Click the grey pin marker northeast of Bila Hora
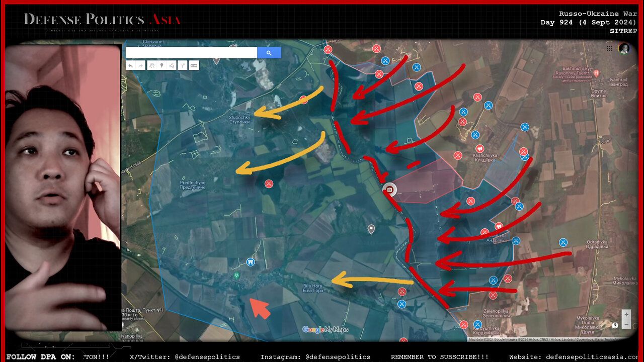The image size is (644, 362). tap(371, 229)
